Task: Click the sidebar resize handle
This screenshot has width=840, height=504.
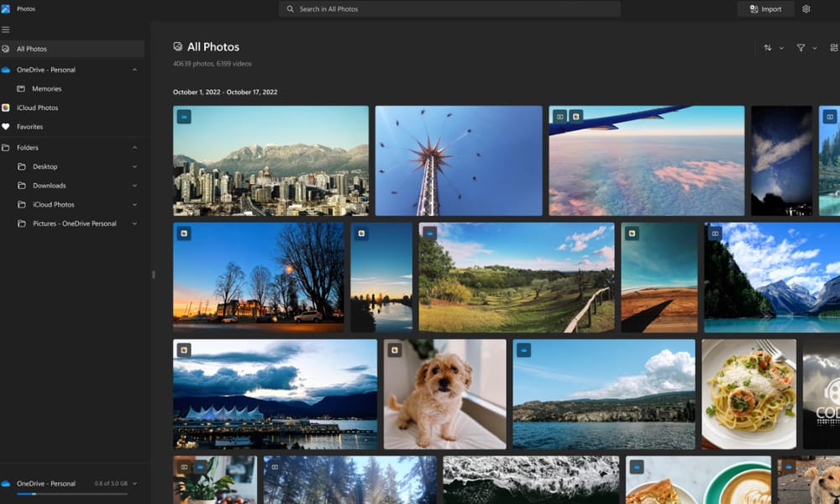Action: pyautogui.click(x=154, y=275)
